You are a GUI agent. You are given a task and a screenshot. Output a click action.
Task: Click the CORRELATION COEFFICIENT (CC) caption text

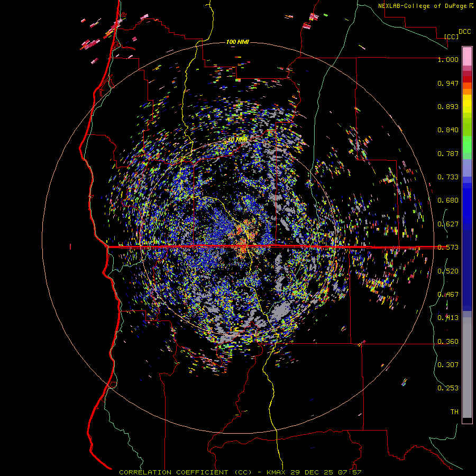click(186, 472)
